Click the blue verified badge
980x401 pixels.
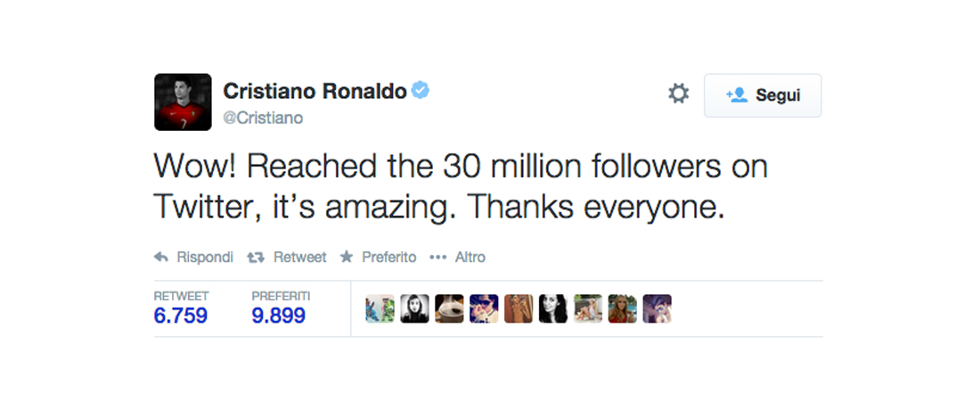[421, 91]
